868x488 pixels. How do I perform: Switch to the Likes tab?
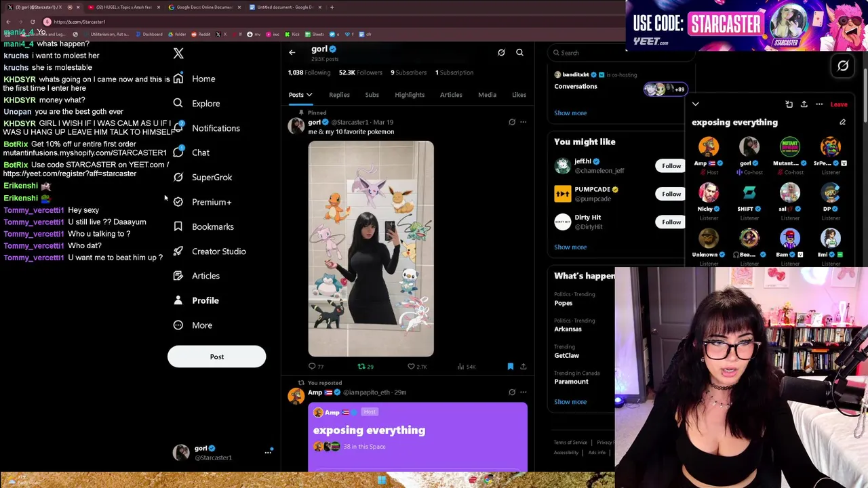pyautogui.click(x=519, y=95)
